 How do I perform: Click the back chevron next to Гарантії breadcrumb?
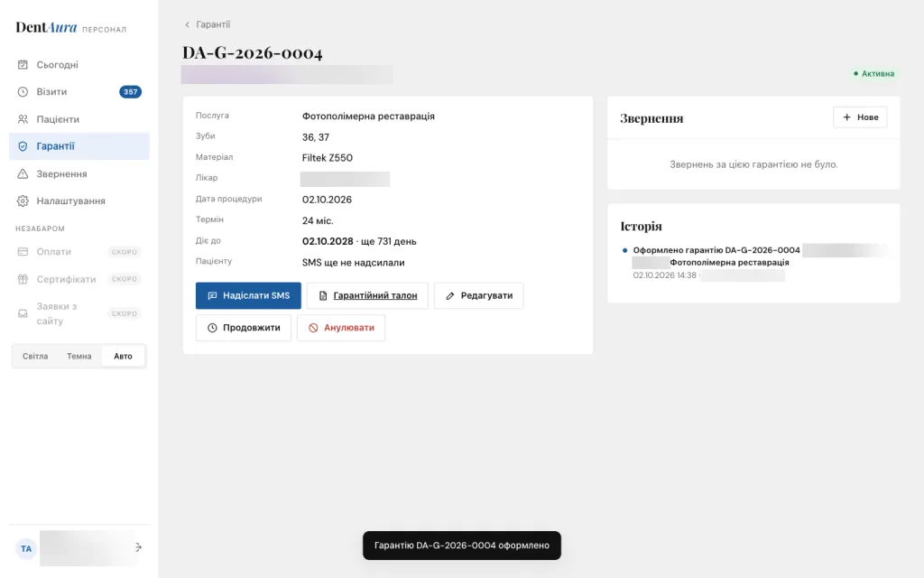coord(188,24)
